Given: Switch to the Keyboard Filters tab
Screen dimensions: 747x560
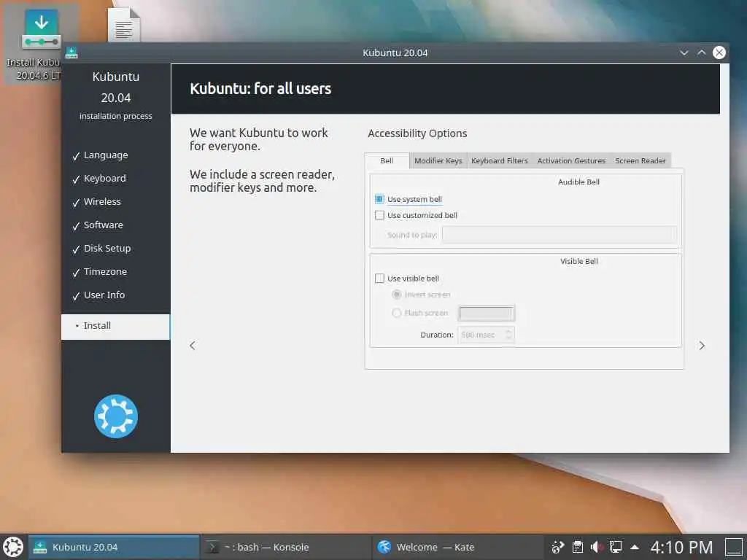Looking at the screenshot, I should click(500, 160).
